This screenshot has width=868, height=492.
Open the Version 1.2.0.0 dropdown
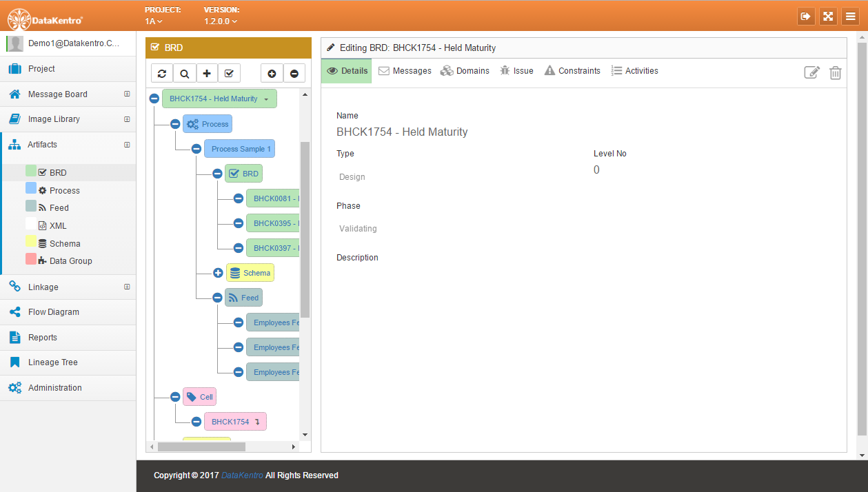click(221, 21)
